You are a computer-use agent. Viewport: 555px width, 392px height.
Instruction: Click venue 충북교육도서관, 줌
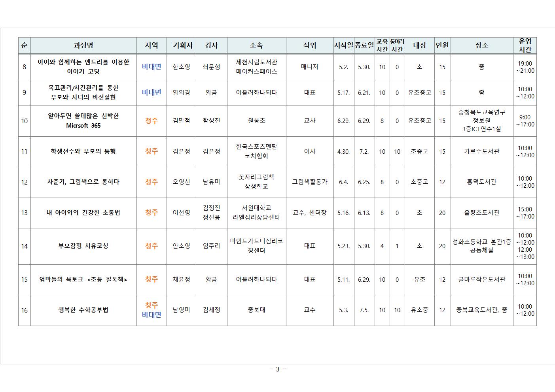point(481,310)
